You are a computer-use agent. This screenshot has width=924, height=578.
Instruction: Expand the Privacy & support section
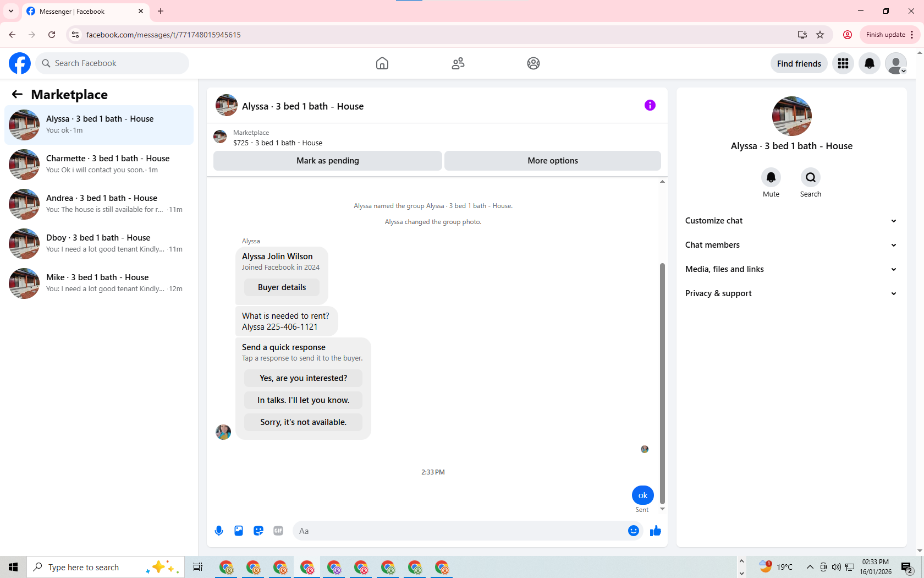(791, 293)
